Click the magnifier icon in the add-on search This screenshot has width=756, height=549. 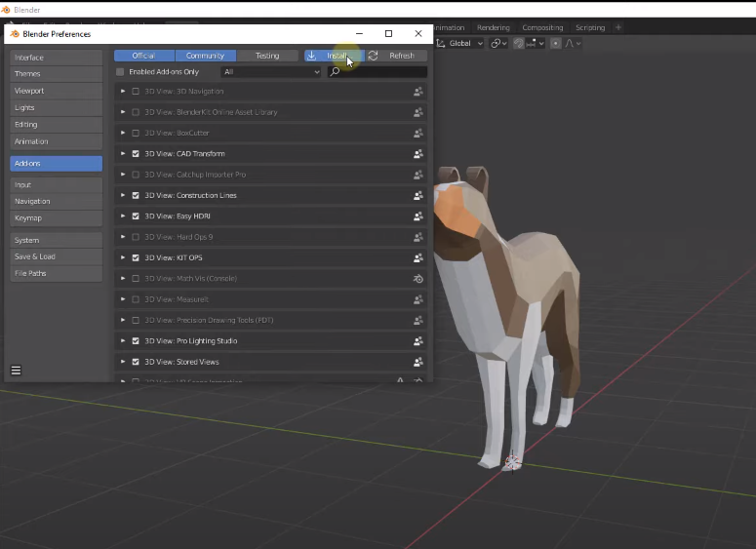tap(335, 72)
